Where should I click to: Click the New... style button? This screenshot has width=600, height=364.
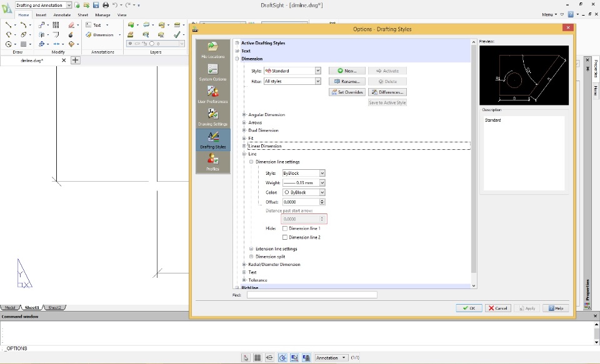(x=346, y=71)
